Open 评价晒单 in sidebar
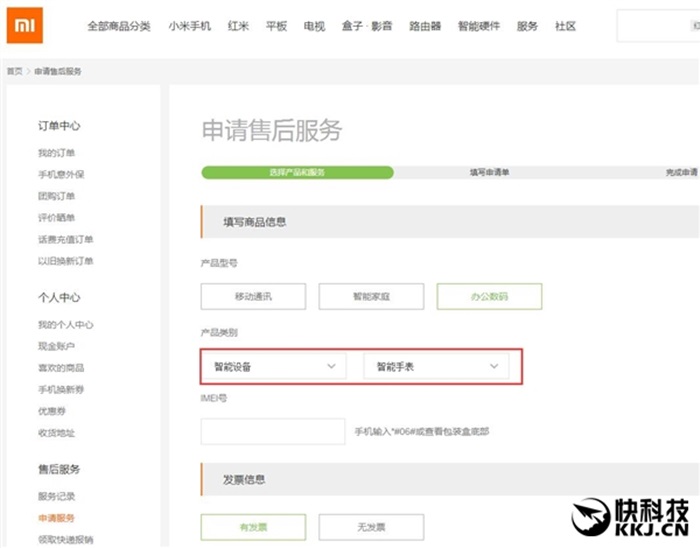This screenshot has width=700, height=548. [56, 218]
